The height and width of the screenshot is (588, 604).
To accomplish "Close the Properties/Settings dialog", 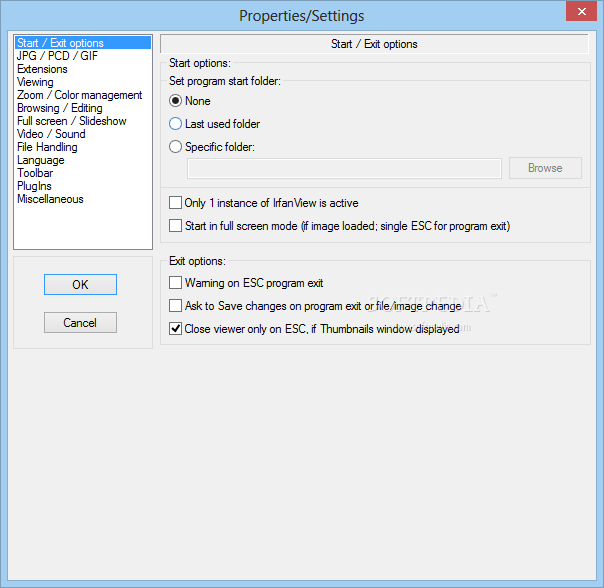I will 581,12.
